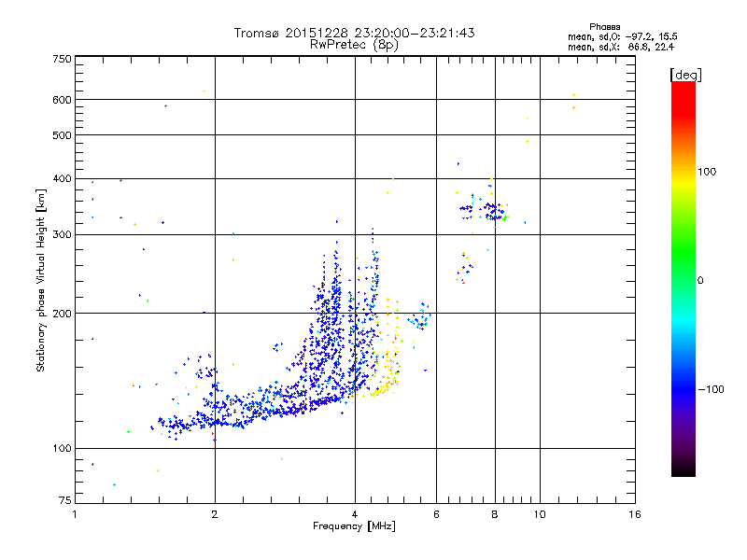The height and width of the screenshot is (560, 747).
Task: Click the x-axis tick label '6'
Action: click(x=436, y=514)
